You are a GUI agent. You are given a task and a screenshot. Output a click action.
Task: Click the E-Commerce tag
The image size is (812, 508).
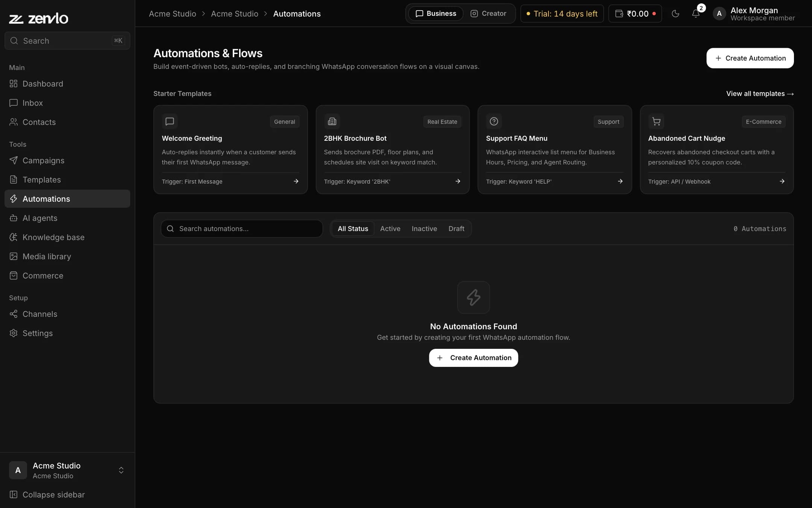tap(764, 122)
